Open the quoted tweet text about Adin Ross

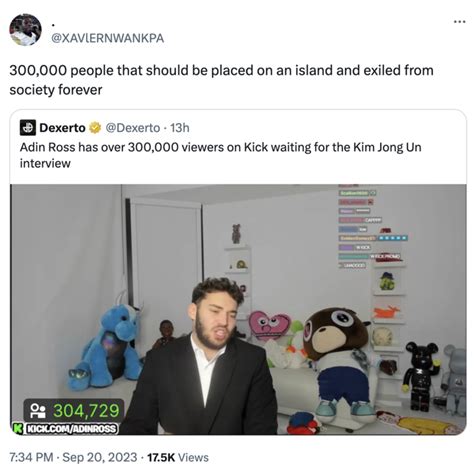220,155
